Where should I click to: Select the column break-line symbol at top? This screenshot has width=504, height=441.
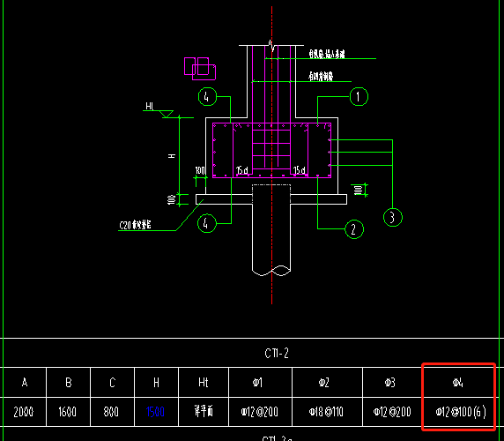point(272,45)
